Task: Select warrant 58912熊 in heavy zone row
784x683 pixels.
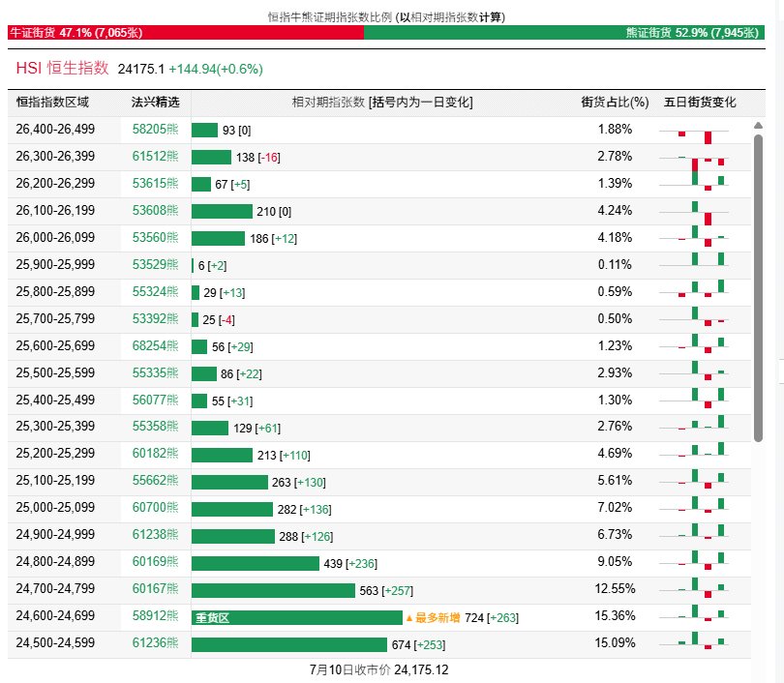Action: click(155, 615)
